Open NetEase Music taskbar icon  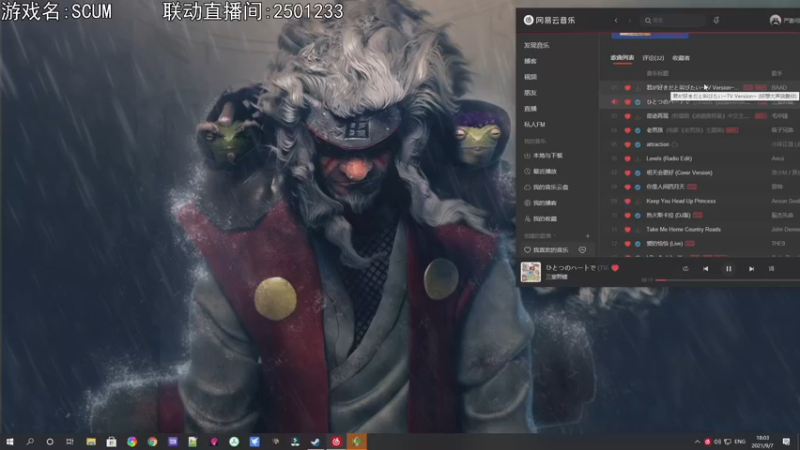(x=336, y=442)
